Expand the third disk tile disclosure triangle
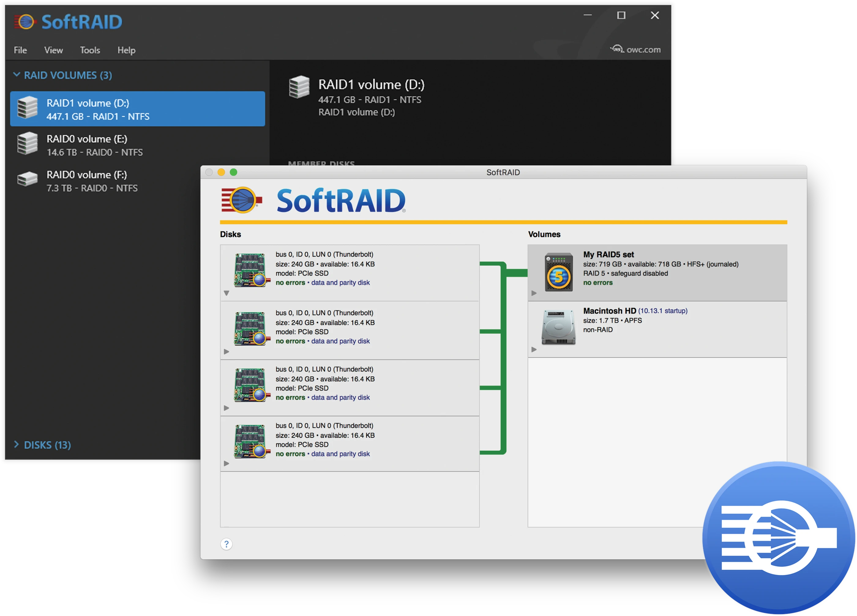The width and height of the screenshot is (857, 616). tap(226, 408)
